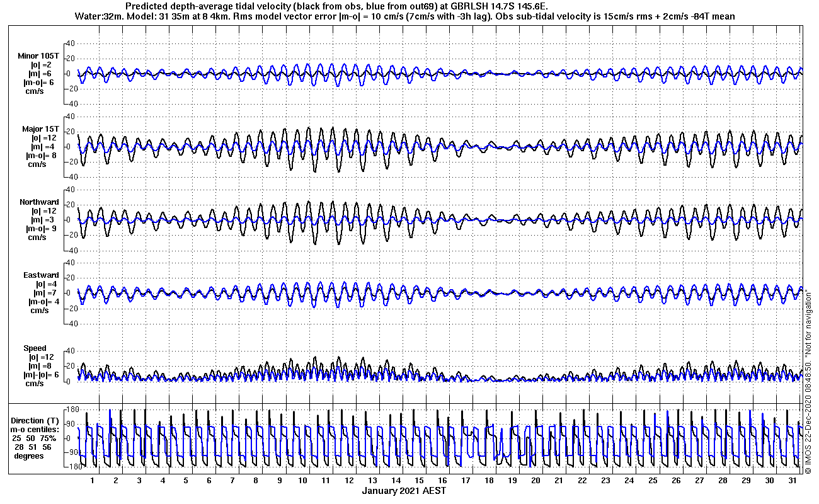Click day '25' on the date axis
The width and height of the screenshot is (819, 504).
[653, 481]
